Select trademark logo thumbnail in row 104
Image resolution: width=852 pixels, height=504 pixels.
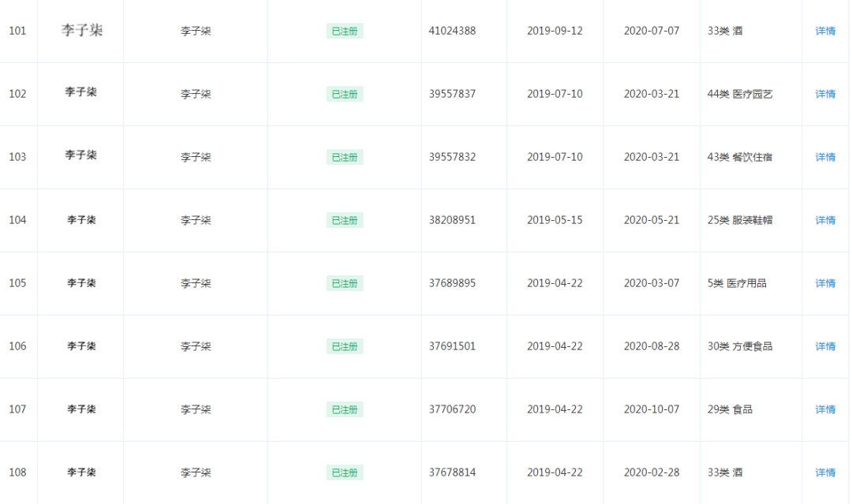tap(81, 220)
